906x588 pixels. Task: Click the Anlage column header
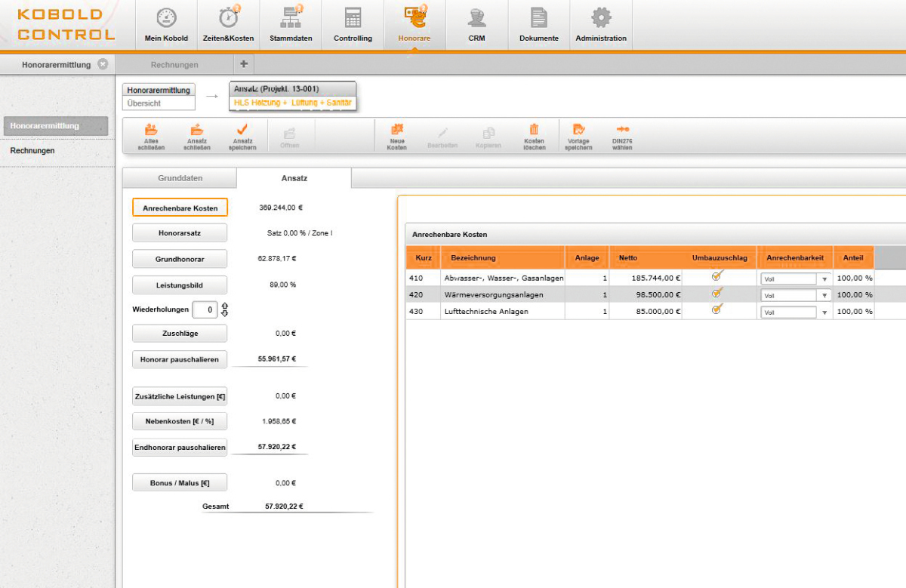pyautogui.click(x=587, y=257)
